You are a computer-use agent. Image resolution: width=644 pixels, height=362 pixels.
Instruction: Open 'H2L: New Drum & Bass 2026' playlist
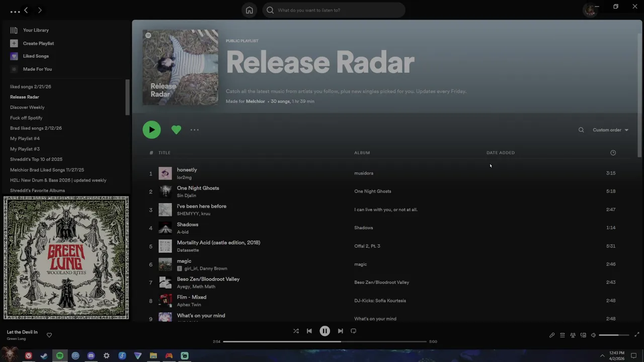coord(58,180)
